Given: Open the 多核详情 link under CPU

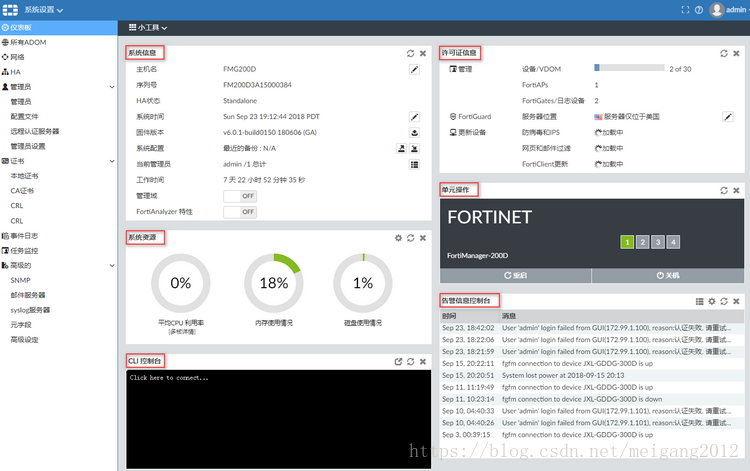Looking at the screenshot, I should tap(181, 332).
